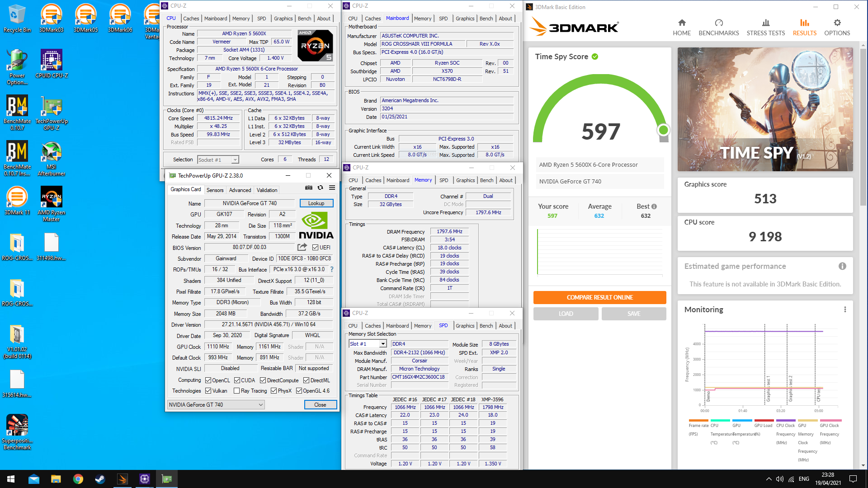Open Socket #1 selection dropdown in CPU-Z
Viewport: 868px width, 488px height.
(x=218, y=160)
